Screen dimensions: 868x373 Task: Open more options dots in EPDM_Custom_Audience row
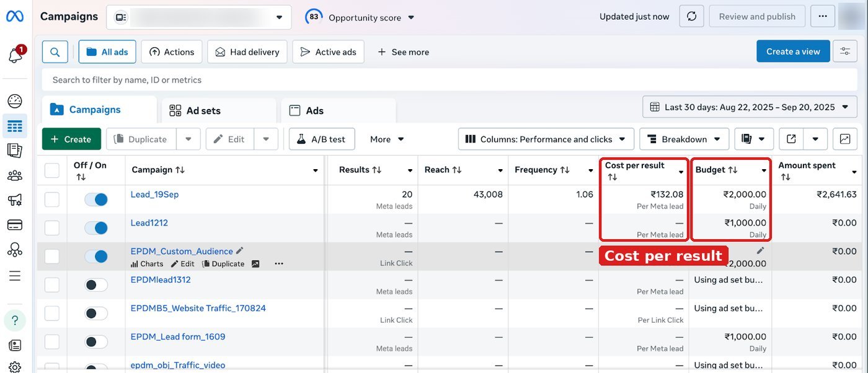click(x=279, y=263)
